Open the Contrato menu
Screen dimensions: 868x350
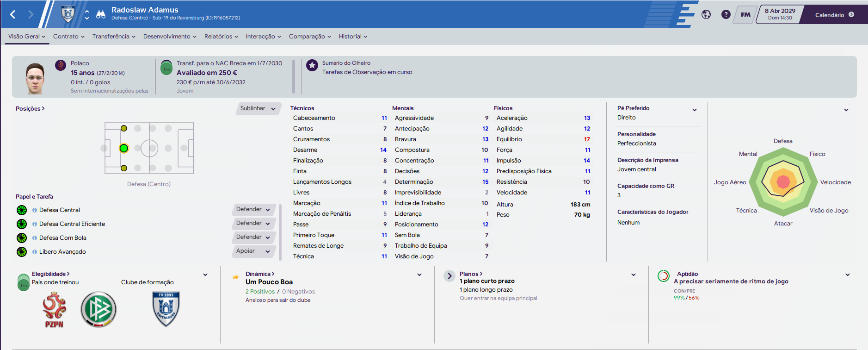coord(68,37)
